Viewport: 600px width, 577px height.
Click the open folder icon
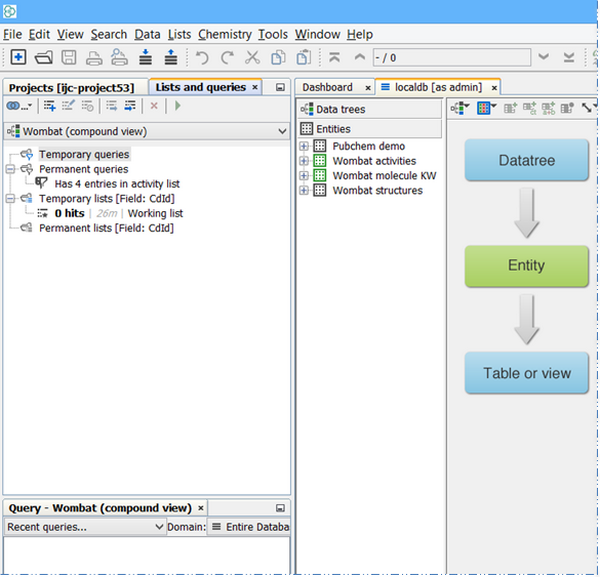[x=44, y=58]
